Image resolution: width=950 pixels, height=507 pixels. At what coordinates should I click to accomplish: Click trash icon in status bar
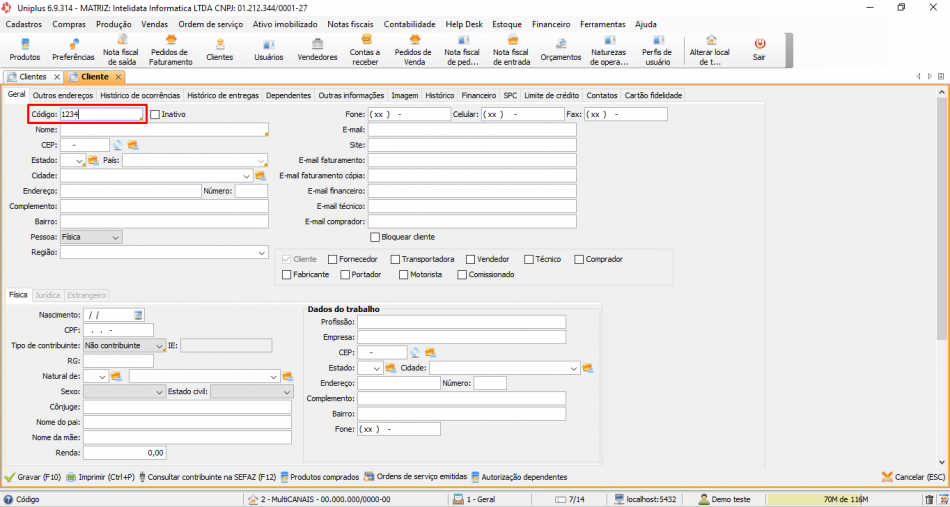pyautogui.click(x=929, y=500)
